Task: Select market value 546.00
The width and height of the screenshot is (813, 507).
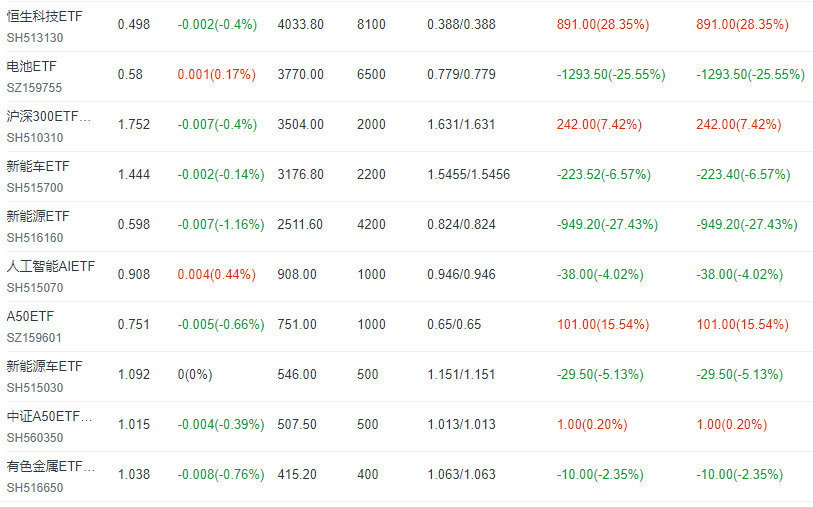Action: coord(297,375)
